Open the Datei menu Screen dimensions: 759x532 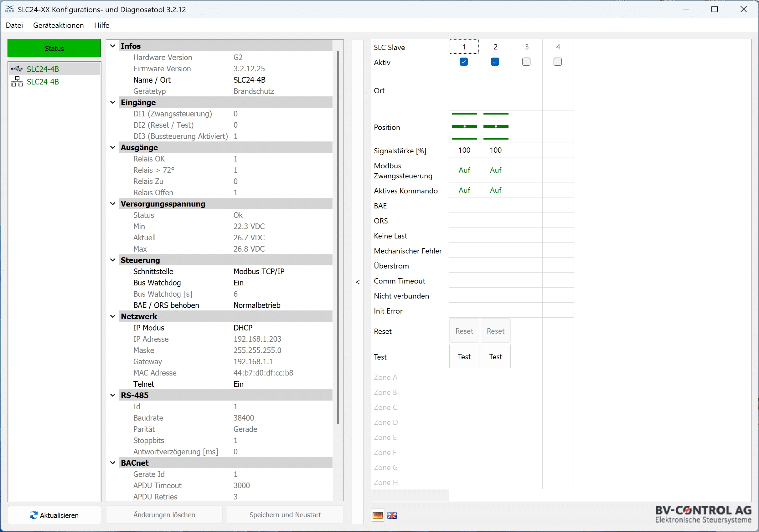coord(14,25)
